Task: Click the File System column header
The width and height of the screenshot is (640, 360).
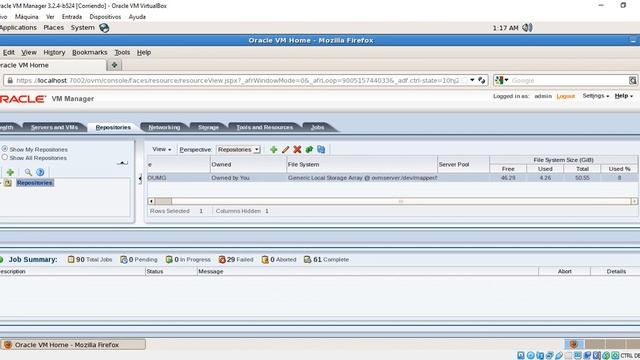Action: [362, 164]
